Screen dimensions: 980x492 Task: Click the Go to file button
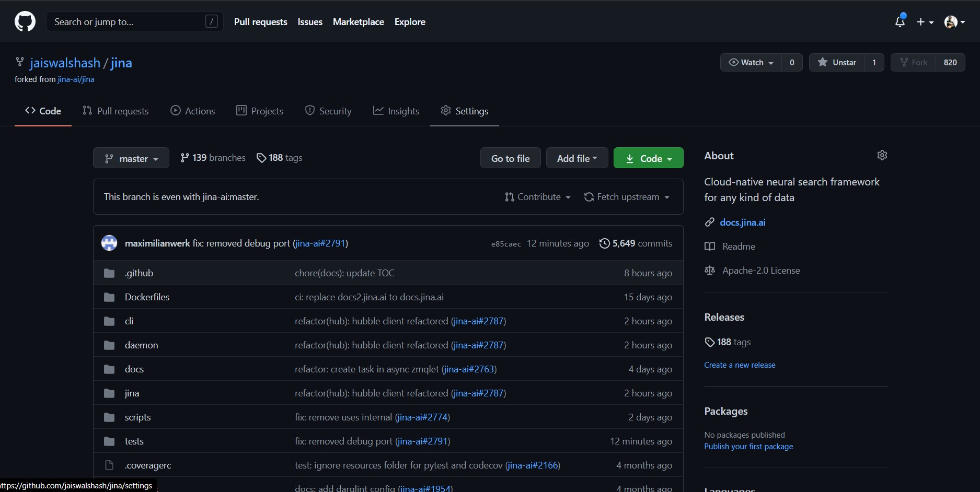tap(511, 158)
